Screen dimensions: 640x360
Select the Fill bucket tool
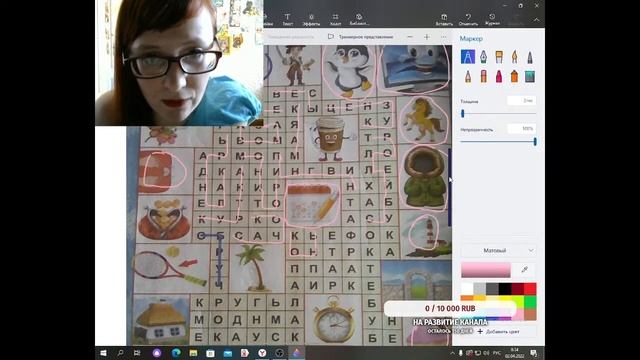click(x=530, y=76)
